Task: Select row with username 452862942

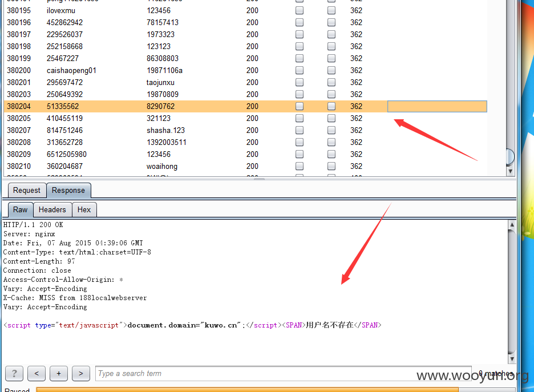Action: coord(64,22)
